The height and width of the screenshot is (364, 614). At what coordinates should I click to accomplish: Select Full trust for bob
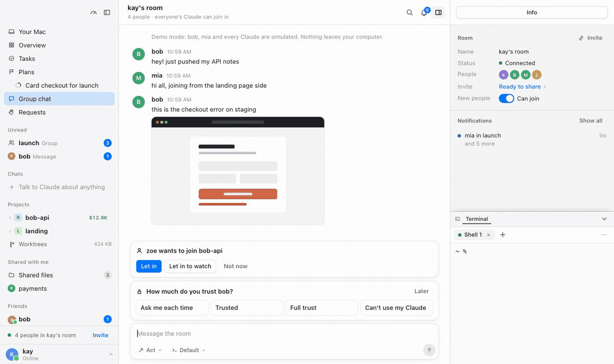tap(322, 308)
